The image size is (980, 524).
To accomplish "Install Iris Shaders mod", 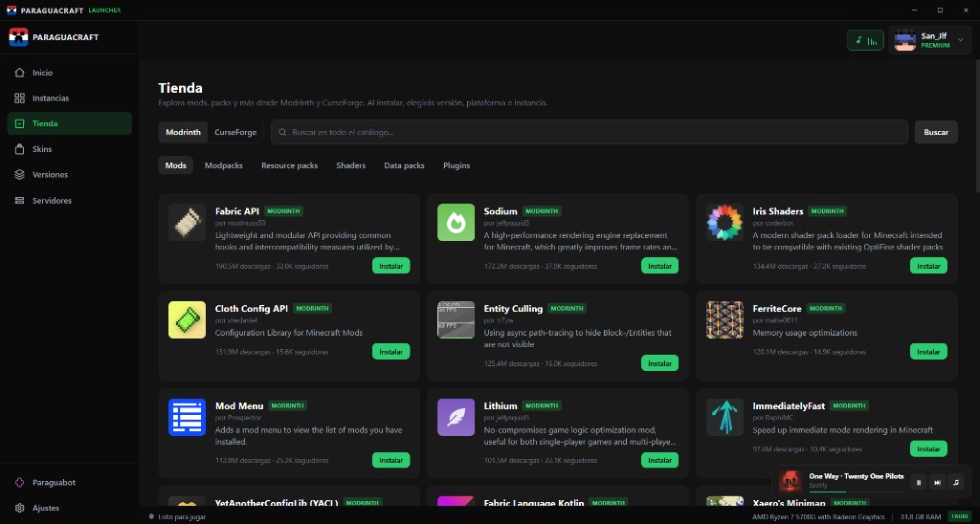I will tap(928, 266).
